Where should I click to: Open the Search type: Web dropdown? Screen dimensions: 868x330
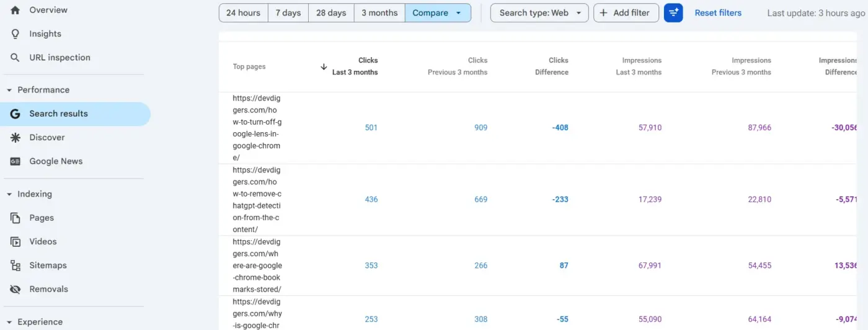click(x=539, y=12)
